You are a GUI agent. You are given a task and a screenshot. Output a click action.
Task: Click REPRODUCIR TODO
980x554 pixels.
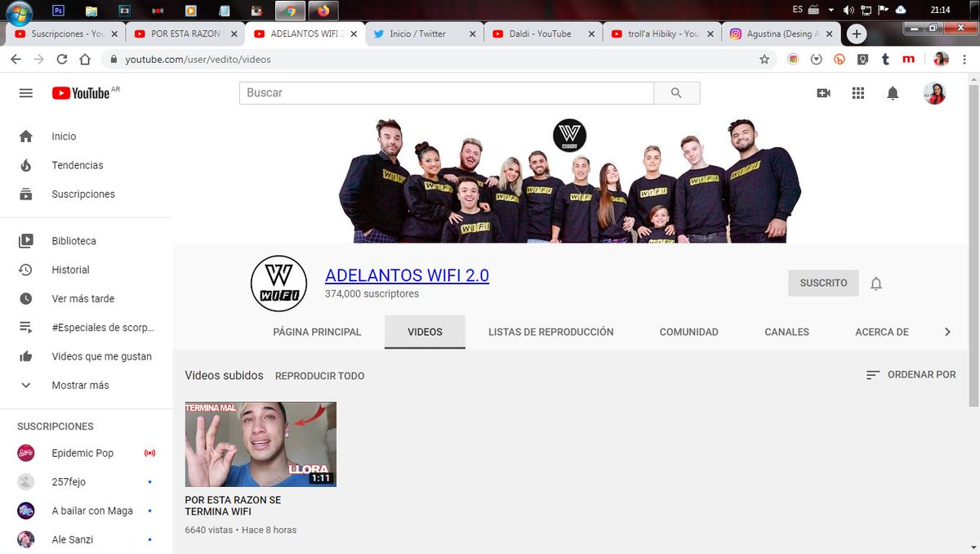coord(319,376)
